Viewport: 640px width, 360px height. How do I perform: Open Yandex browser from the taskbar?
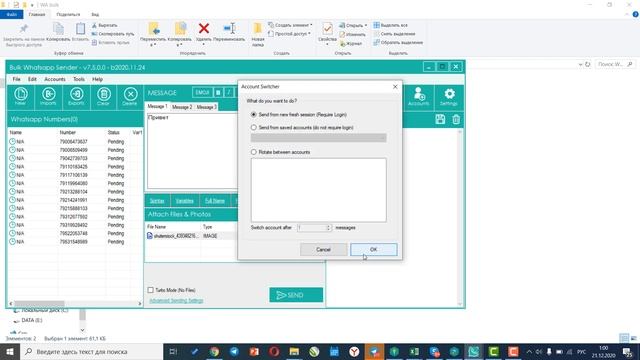(354, 351)
